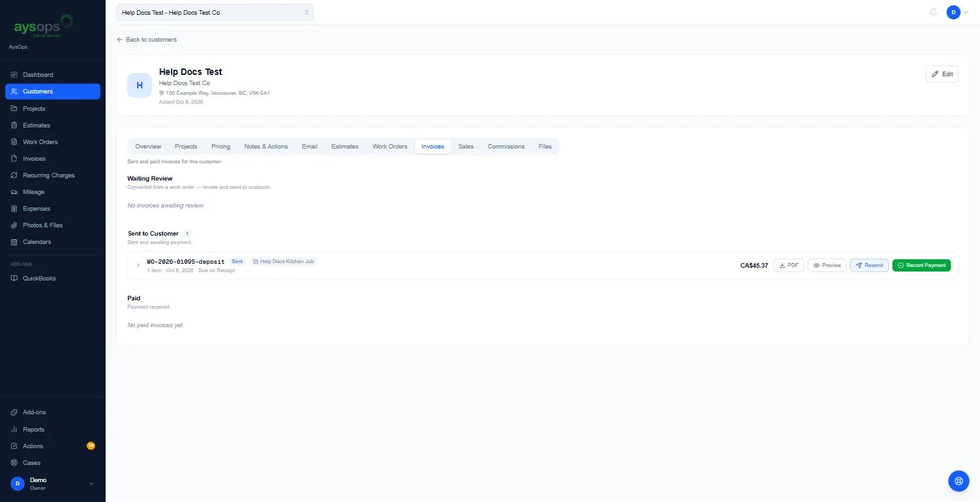
Task: Preview the deposit invoice
Action: (x=827, y=265)
